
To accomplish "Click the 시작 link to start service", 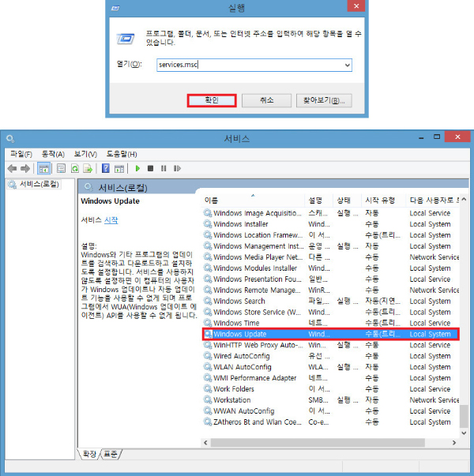I will tap(111, 220).
